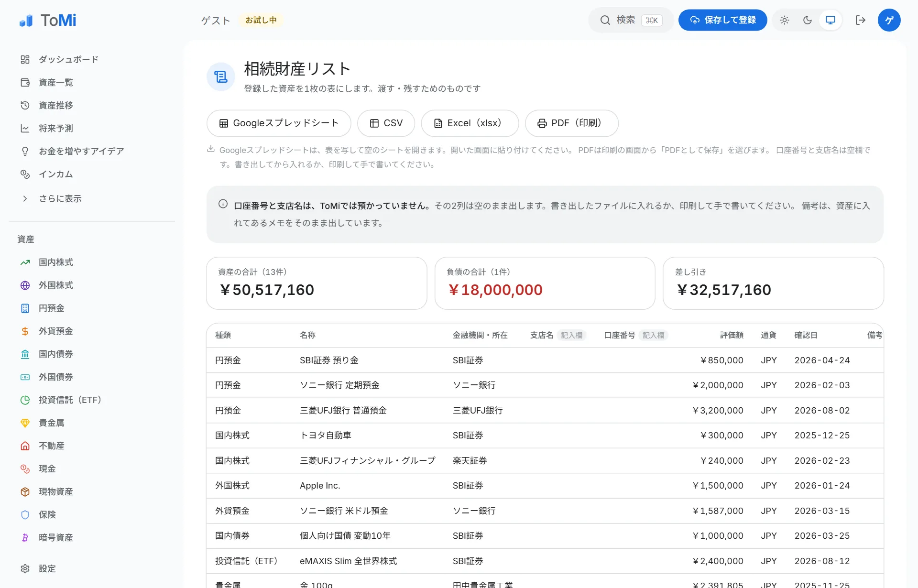
Task: Click the 差し引き summary card
Action: pyautogui.click(x=773, y=283)
